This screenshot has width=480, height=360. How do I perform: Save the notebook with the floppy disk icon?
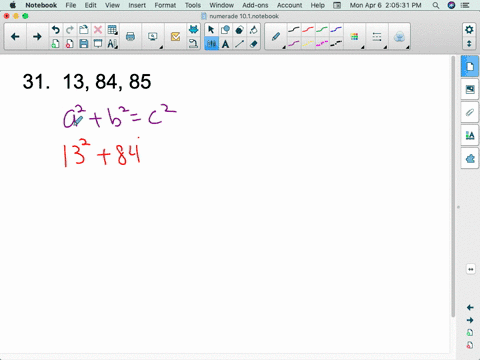(x=84, y=44)
